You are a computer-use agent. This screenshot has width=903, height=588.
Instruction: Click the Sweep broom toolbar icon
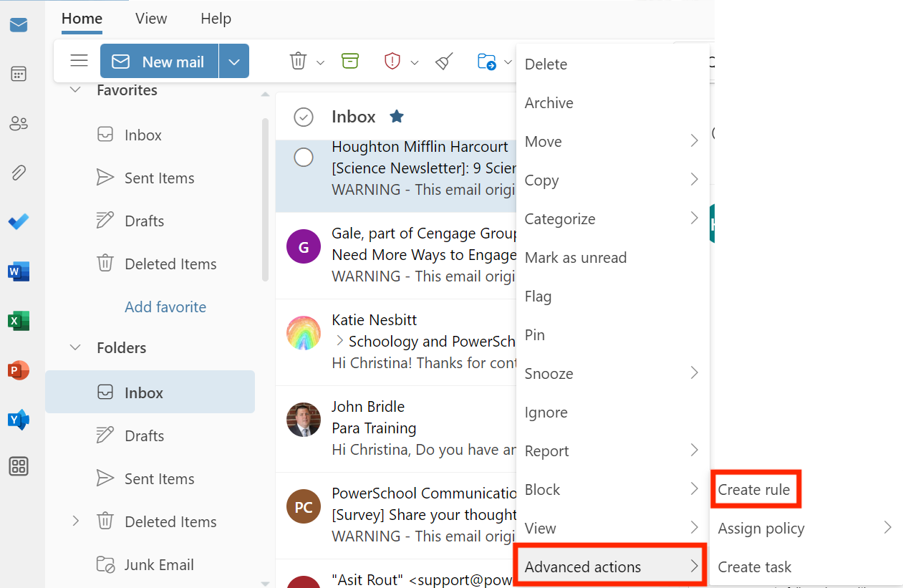click(444, 62)
